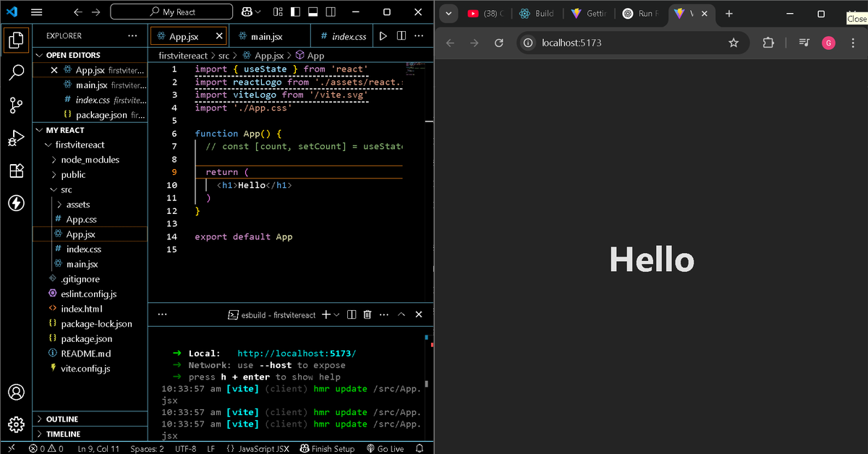Close the App.jsx editor tab
The image size is (868, 454).
[x=219, y=36]
